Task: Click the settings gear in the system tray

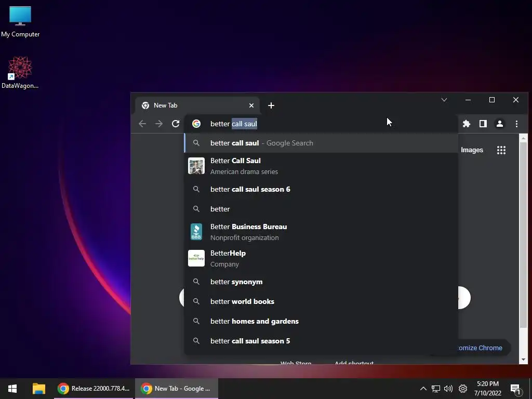Action: click(463, 389)
